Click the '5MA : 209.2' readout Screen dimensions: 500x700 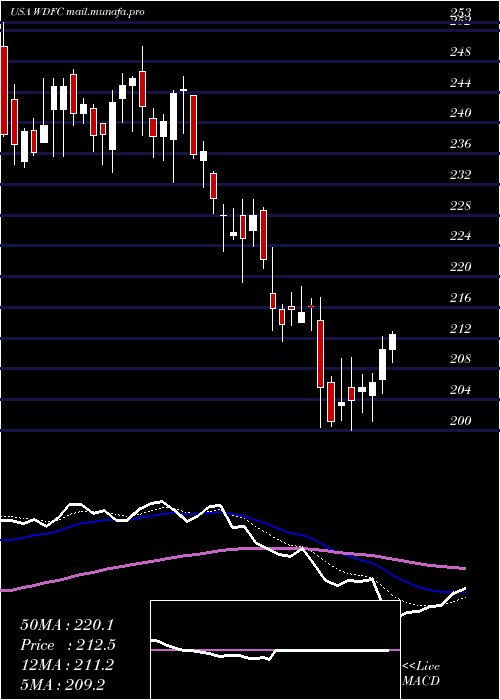63,684
